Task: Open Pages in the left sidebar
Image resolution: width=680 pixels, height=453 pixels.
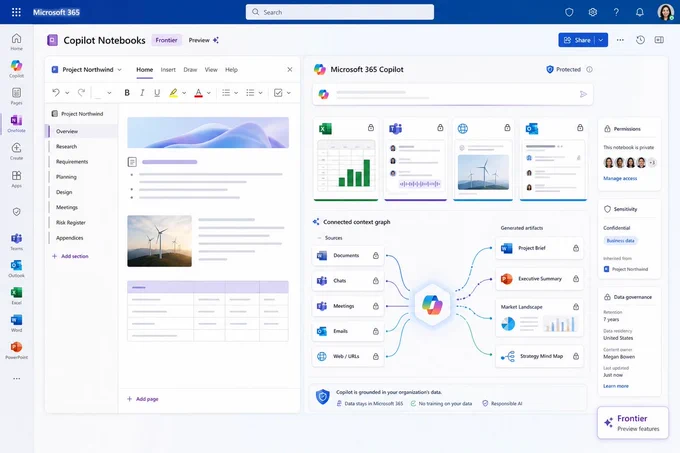Action: coord(16,96)
